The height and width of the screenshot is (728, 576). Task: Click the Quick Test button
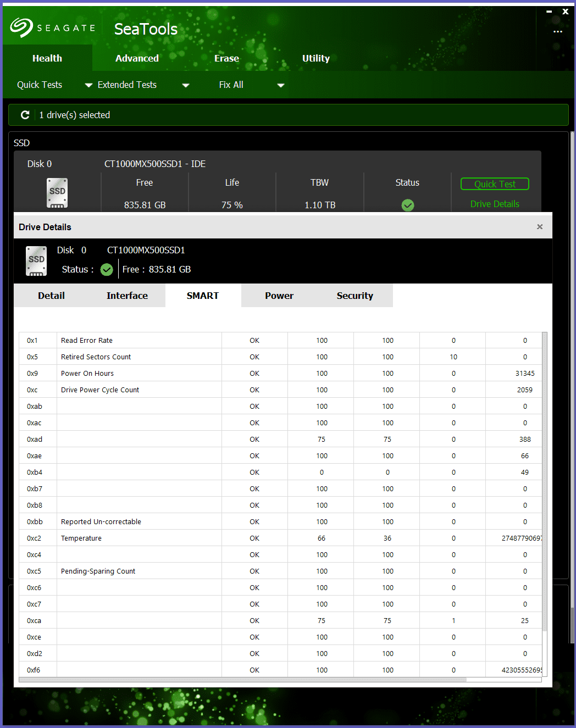click(x=495, y=184)
